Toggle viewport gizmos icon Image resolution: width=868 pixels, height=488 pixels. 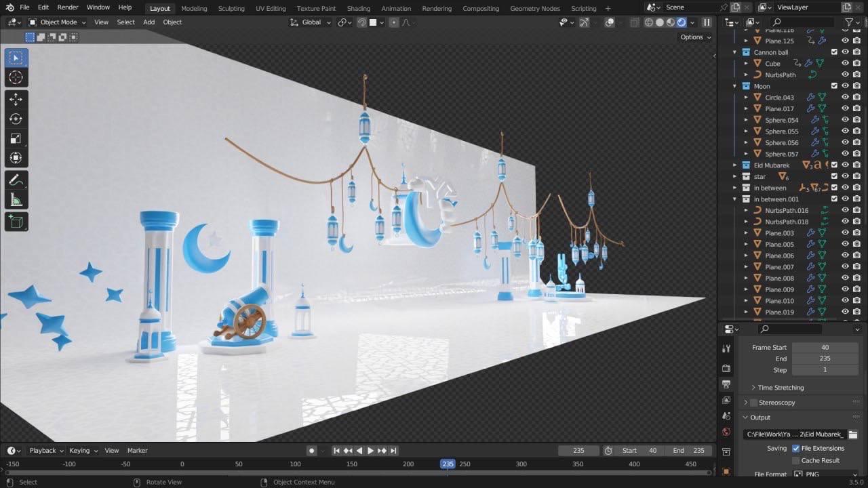585,22
